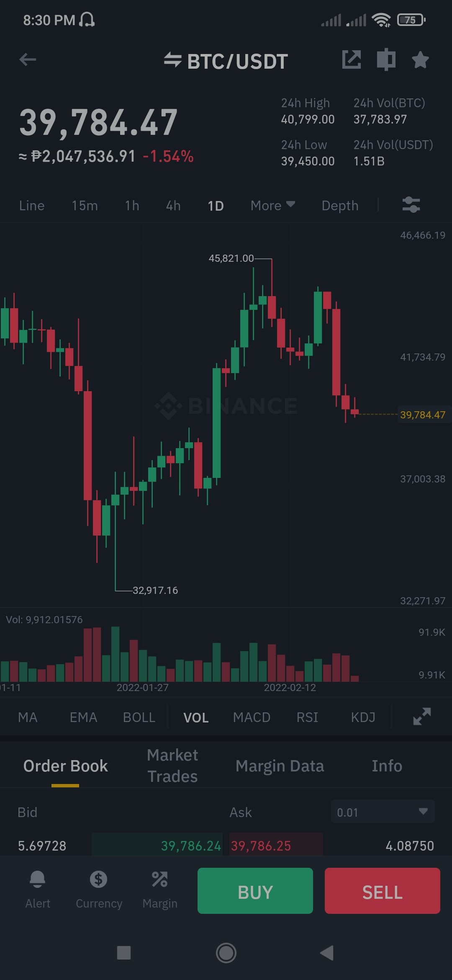Add BTC/USDT to favorites with star
The height and width of the screenshot is (980, 452).
coord(420,59)
